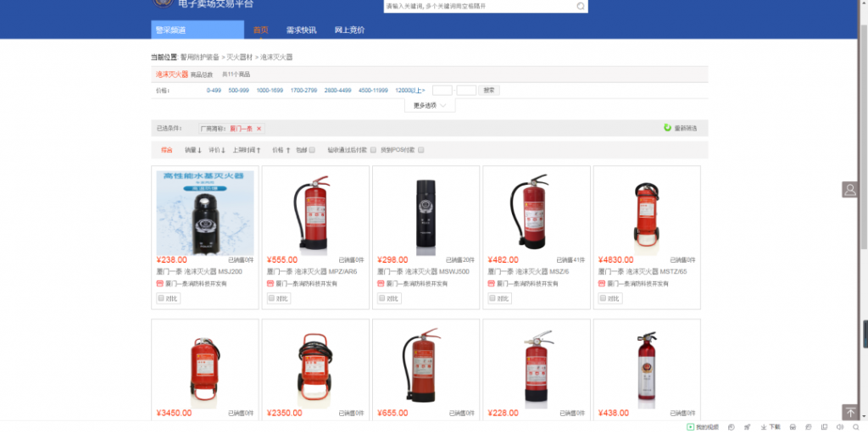Click the 搜索 price search button
Screen dimensions: 868x433
[x=489, y=91]
